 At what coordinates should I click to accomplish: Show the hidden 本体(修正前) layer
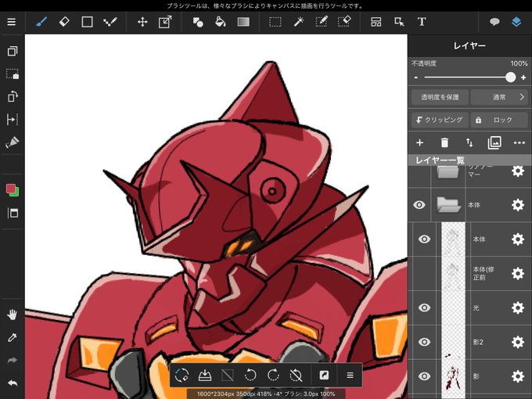tap(424, 274)
